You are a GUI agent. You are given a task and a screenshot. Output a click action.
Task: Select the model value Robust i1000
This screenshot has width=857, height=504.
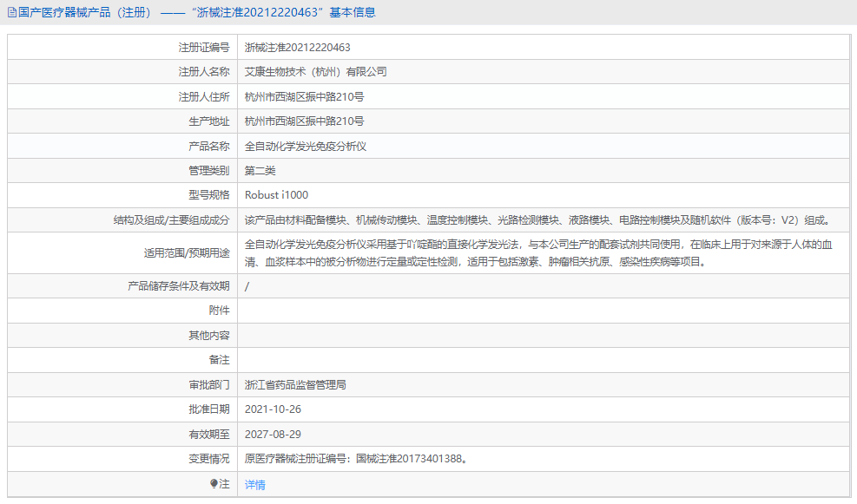point(275,194)
